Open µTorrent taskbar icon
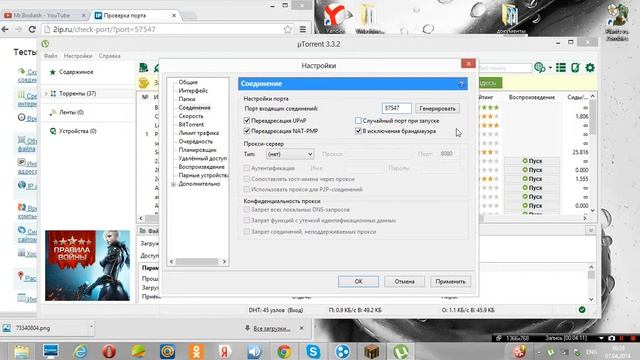This screenshot has height=360, width=640. (401, 351)
